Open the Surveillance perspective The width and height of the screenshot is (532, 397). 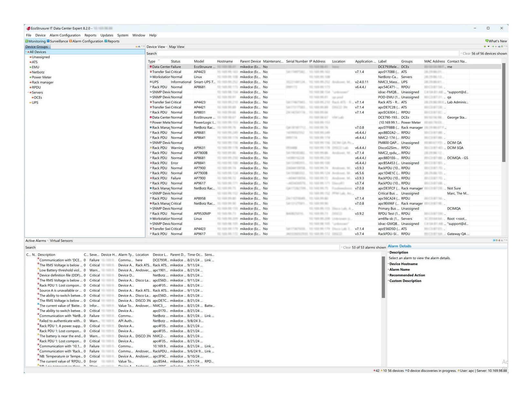coord(57,41)
